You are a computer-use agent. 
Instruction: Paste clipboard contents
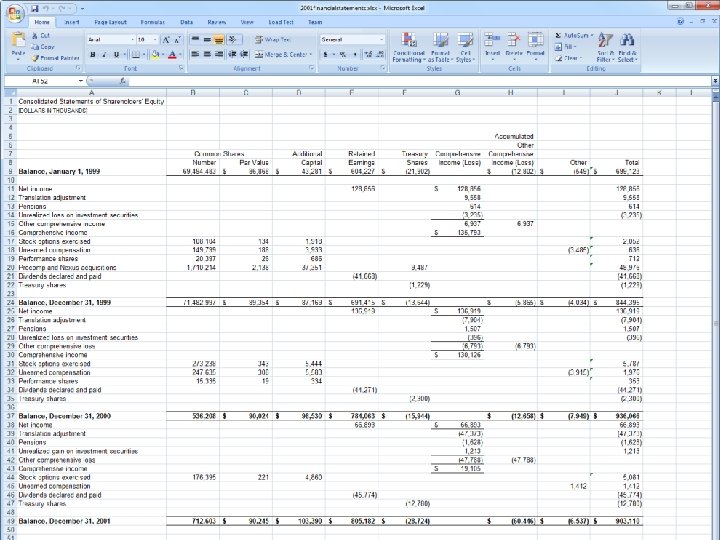point(18,46)
